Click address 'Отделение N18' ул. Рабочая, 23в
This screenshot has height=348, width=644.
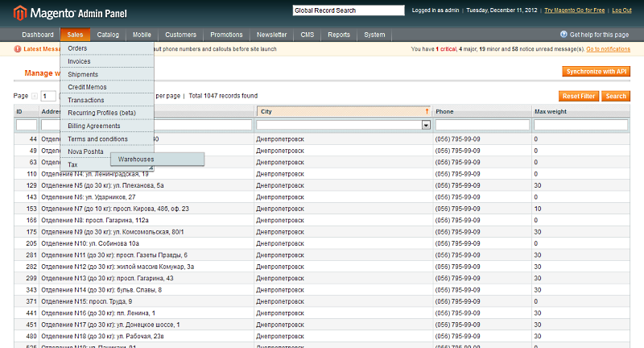103,337
